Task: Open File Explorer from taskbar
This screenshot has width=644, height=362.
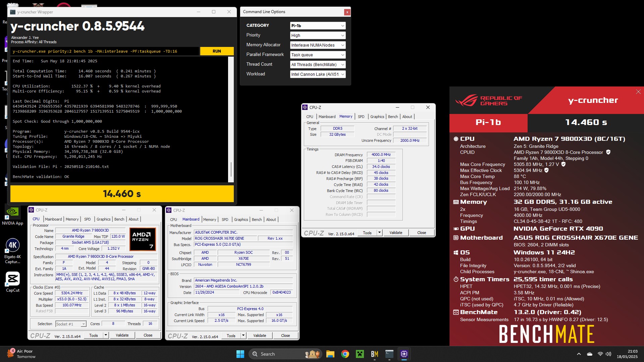Action: click(330, 354)
